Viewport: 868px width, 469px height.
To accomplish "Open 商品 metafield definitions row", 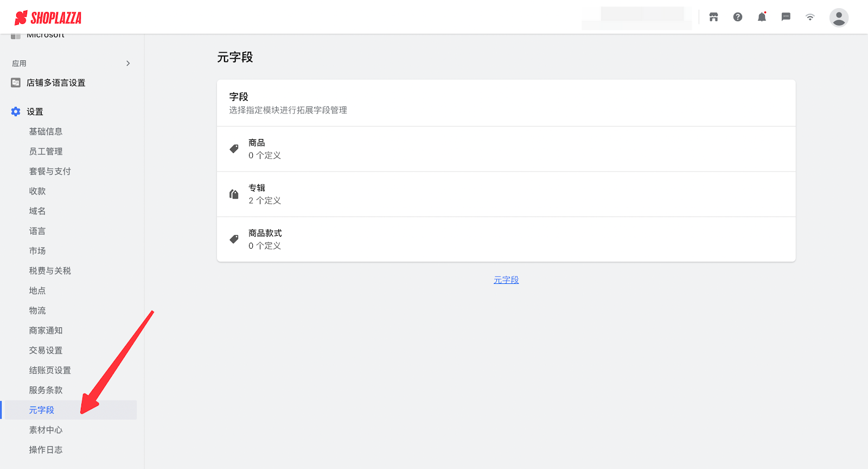I will (x=506, y=149).
